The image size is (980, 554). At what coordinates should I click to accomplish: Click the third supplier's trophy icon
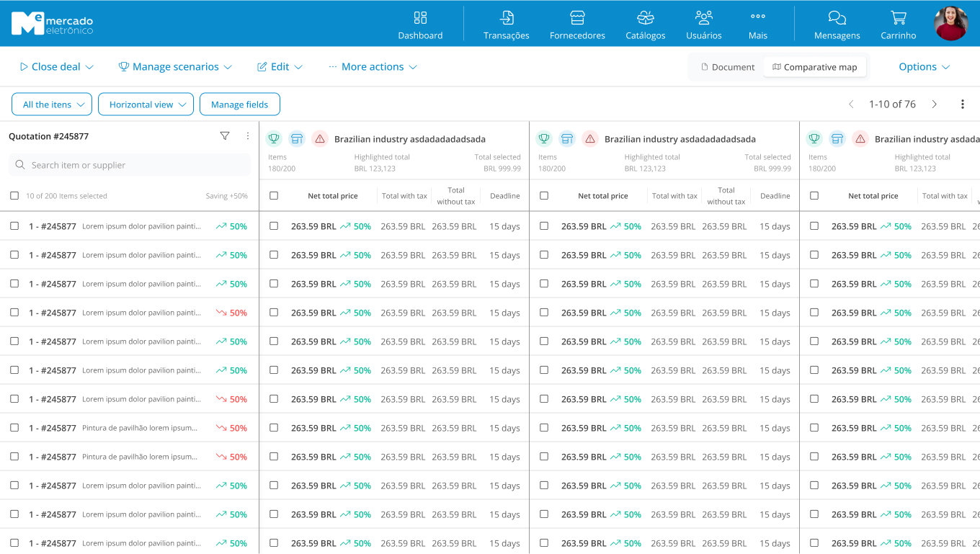pyautogui.click(x=814, y=139)
